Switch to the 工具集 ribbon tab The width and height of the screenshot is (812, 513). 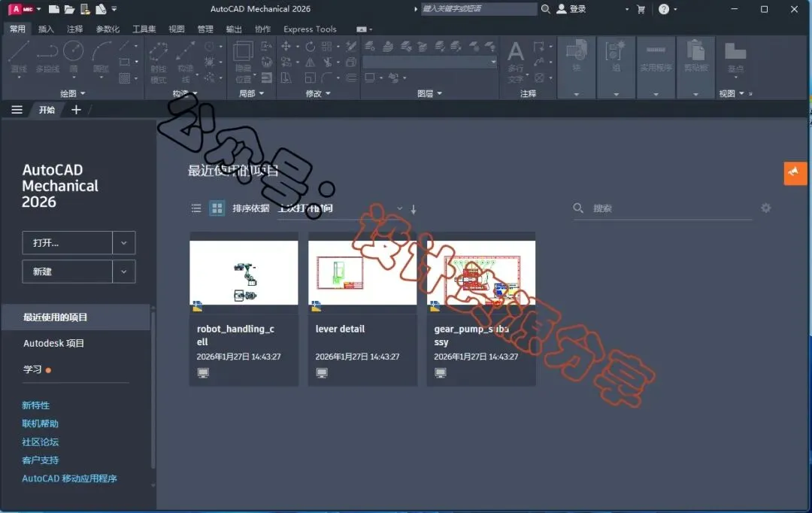tap(144, 29)
